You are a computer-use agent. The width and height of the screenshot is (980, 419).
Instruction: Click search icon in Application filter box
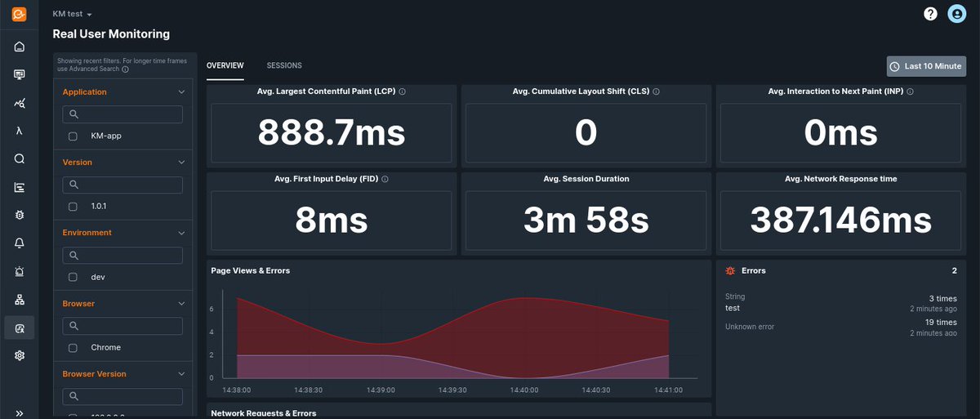pos(73,114)
